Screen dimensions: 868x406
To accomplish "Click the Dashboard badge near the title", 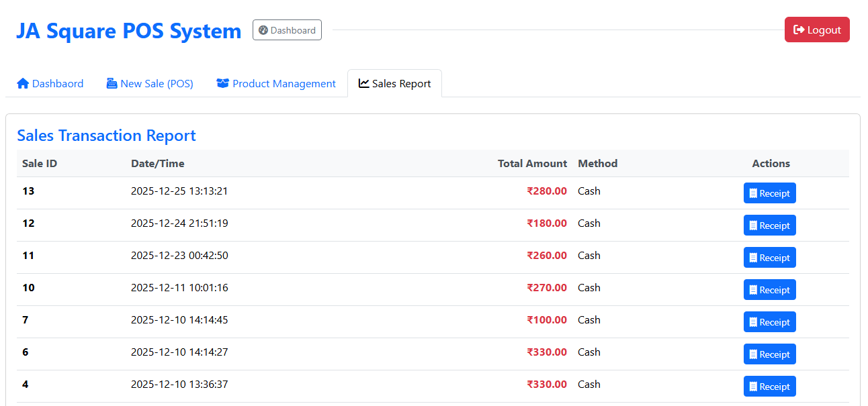I will coord(287,30).
